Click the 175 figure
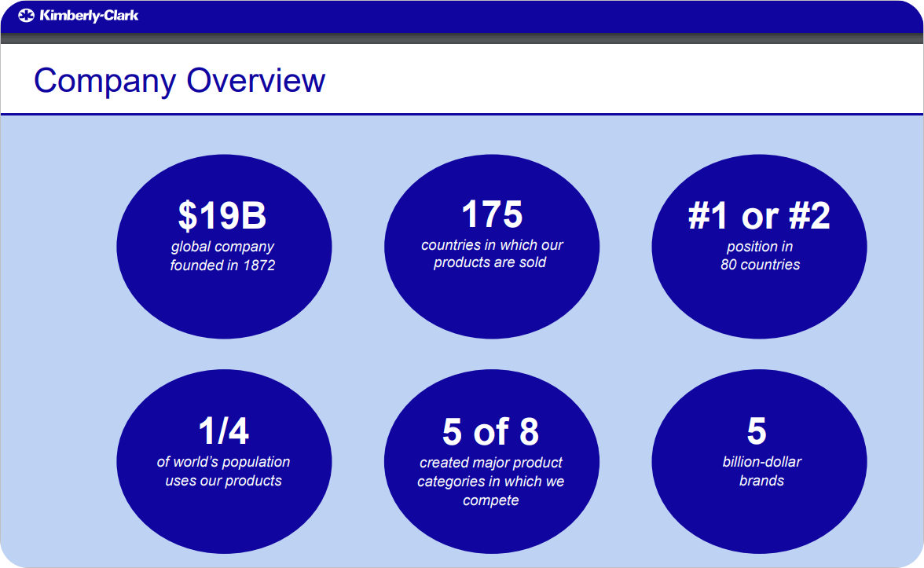 (492, 214)
